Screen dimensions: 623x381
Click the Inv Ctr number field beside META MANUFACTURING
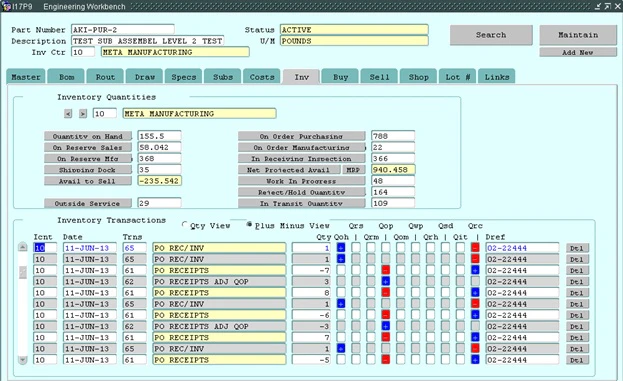pos(83,52)
